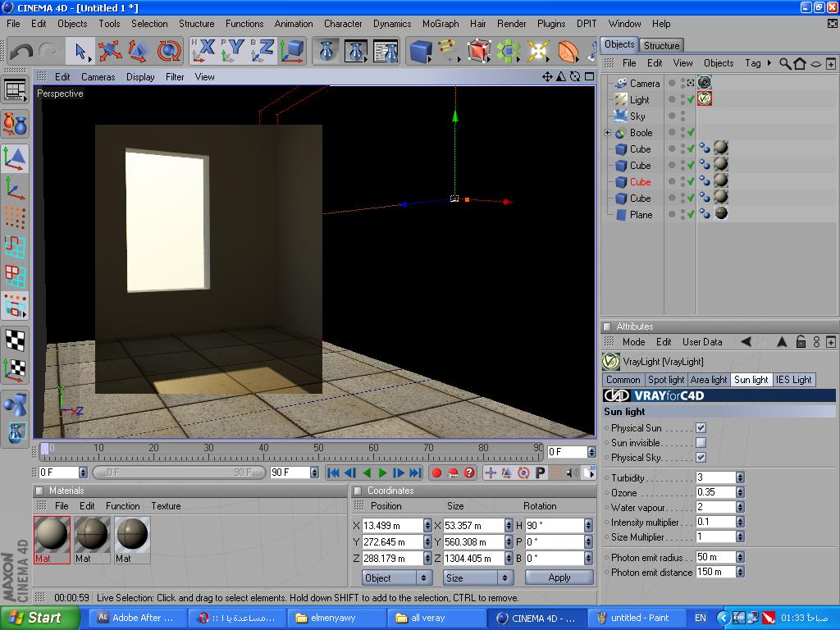Click the VRay light tag on Light
Image resolution: width=840 pixels, height=630 pixels.
click(x=705, y=99)
